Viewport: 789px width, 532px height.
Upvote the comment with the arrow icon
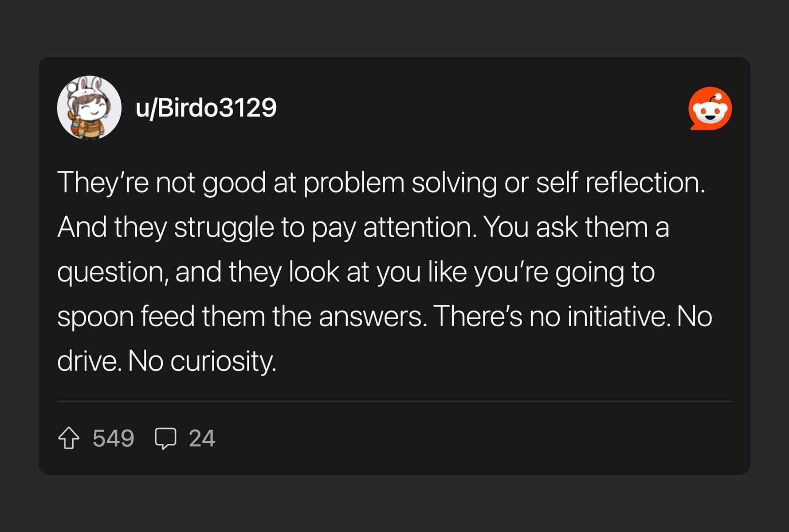tap(69, 438)
